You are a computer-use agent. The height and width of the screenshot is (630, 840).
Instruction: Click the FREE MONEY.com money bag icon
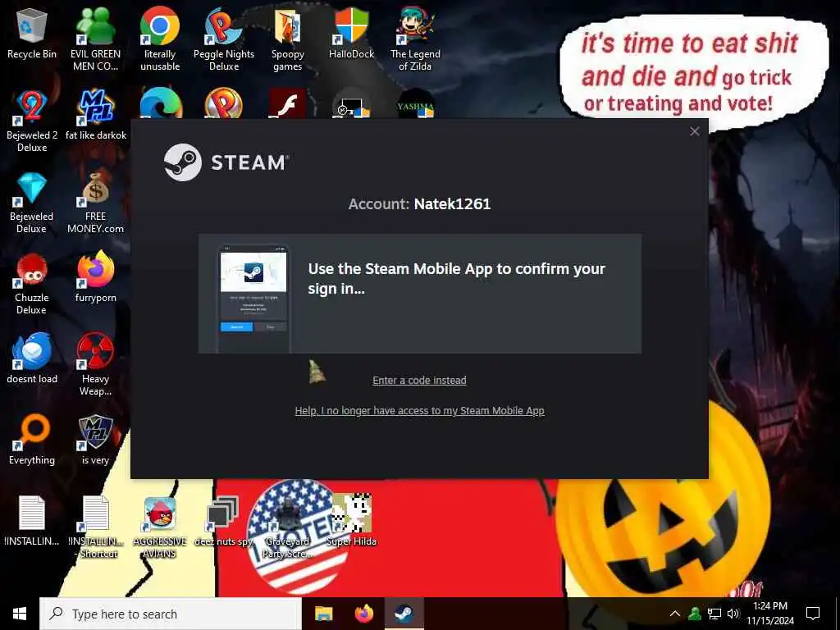(95, 188)
